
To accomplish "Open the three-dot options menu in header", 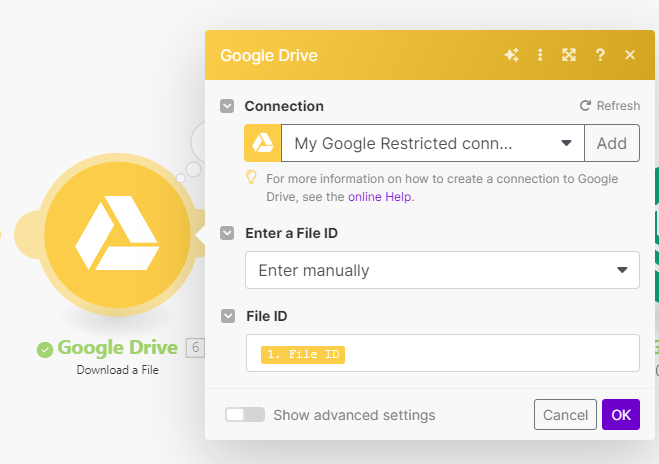I will tap(540, 55).
